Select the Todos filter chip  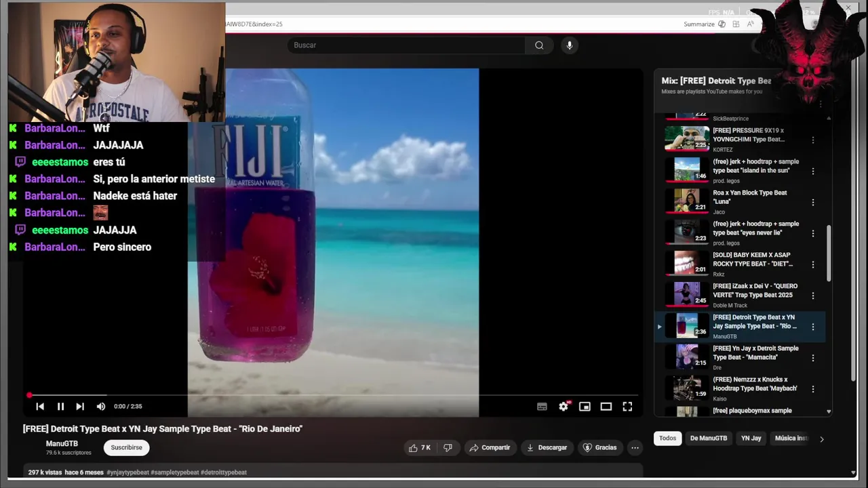tap(668, 439)
